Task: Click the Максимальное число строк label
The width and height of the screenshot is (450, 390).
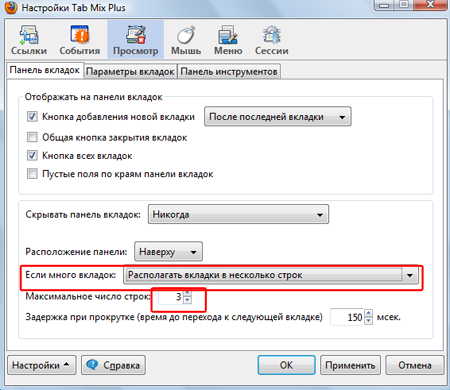Action: tap(88, 296)
